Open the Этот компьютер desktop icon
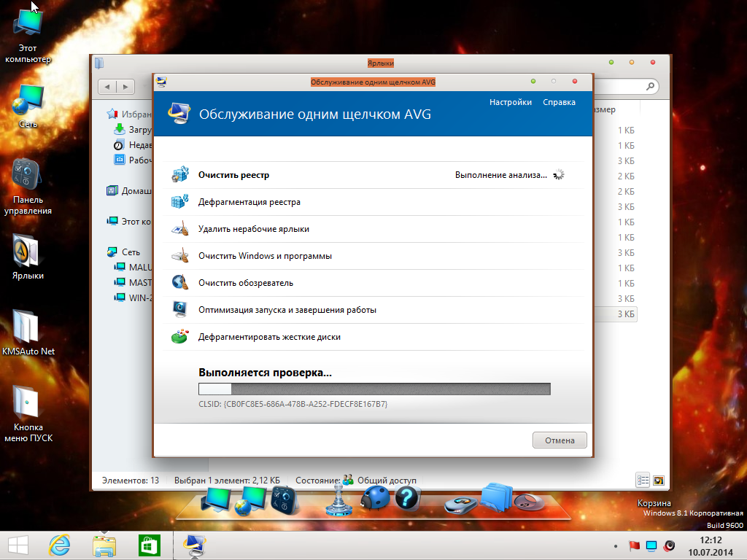The height and width of the screenshot is (560, 747). click(x=28, y=36)
